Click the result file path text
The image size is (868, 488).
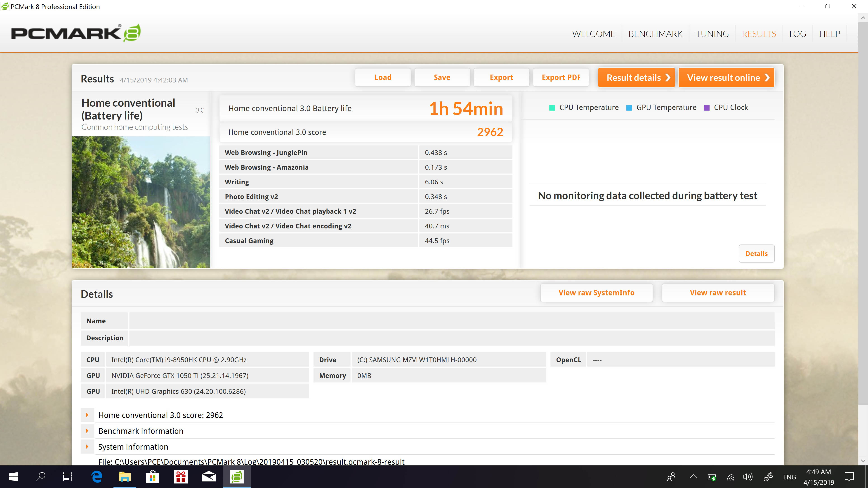coord(251,462)
